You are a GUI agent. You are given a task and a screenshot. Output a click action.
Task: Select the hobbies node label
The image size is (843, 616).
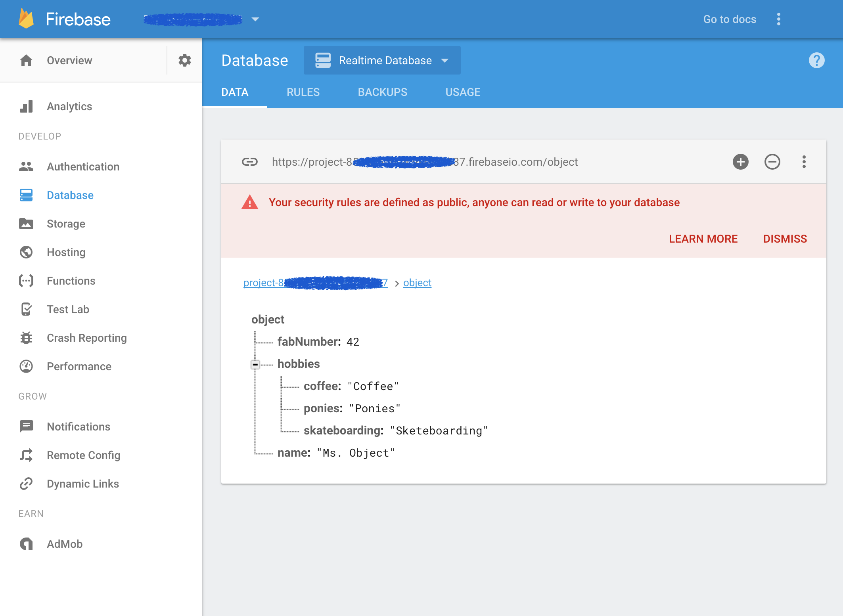pyautogui.click(x=299, y=363)
